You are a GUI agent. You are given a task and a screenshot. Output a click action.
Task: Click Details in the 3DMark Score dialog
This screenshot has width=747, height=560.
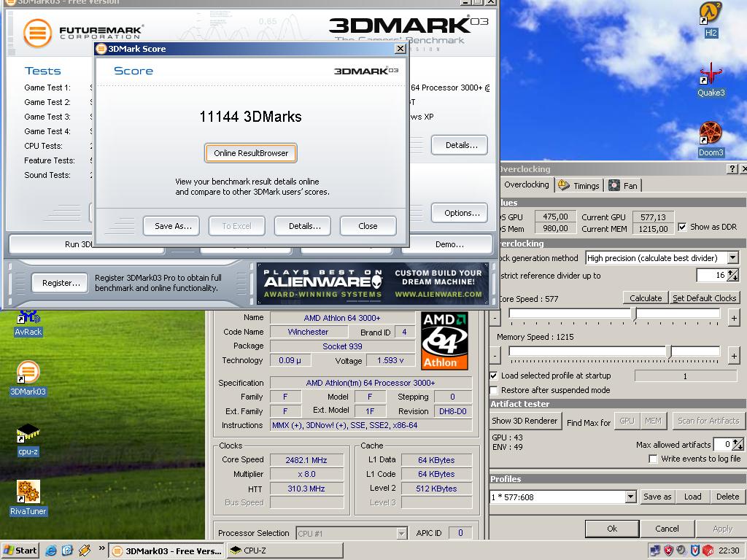[x=303, y=226]
